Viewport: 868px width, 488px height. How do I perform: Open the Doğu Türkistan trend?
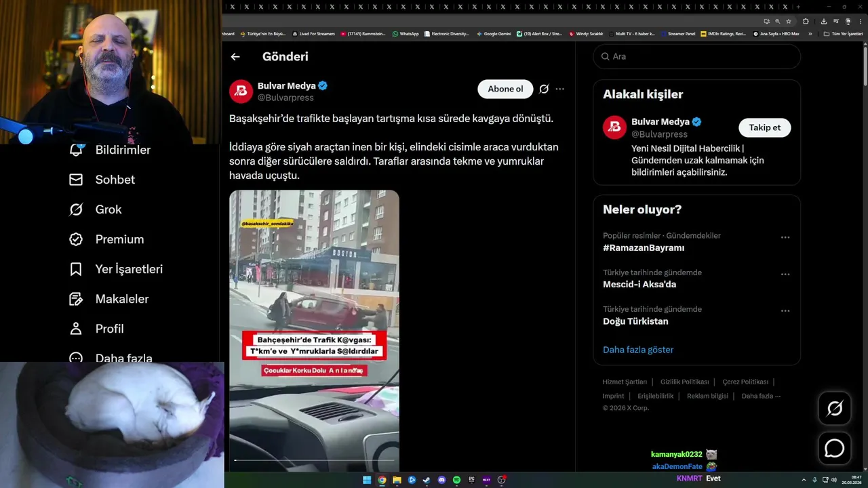[x=635, y=321]
